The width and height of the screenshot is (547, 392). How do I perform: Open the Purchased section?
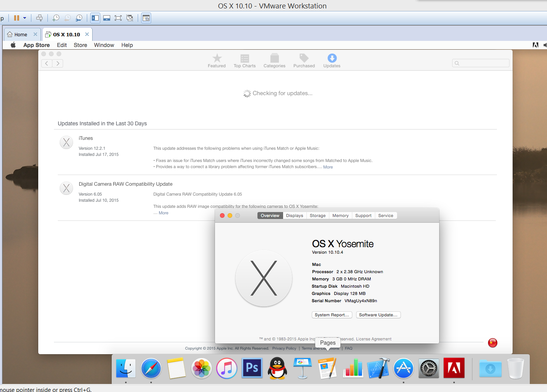pos(304,61)
